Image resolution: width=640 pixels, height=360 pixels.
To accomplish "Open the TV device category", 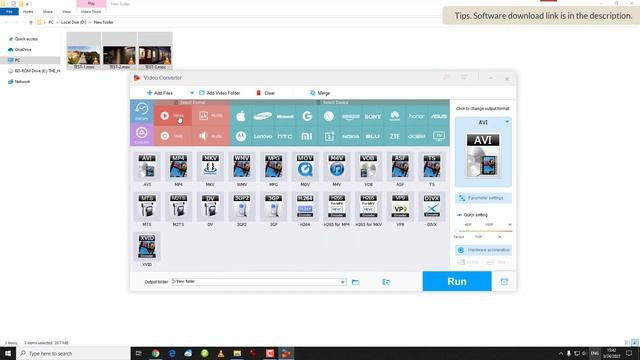I will pyautogui.click(x=439, y=136).
